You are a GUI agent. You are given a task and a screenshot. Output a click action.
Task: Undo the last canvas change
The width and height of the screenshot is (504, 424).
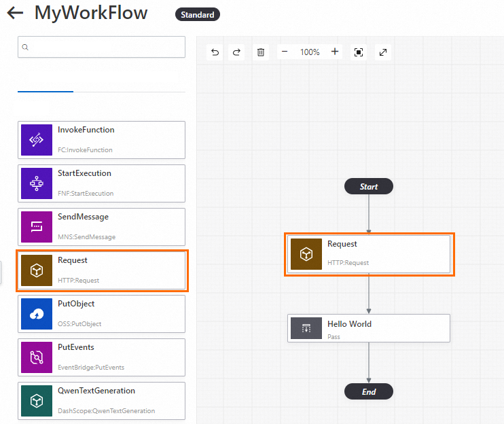pos(215,52)
